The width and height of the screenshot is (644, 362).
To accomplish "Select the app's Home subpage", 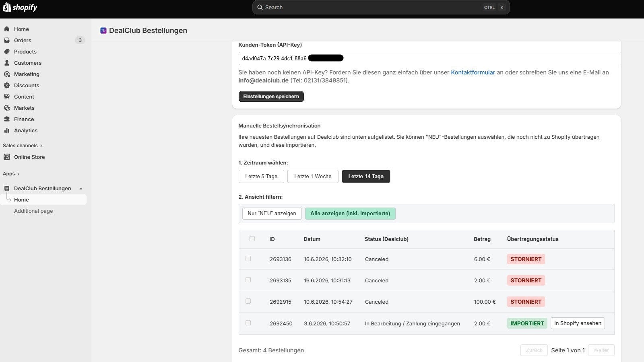I will 43,200.
